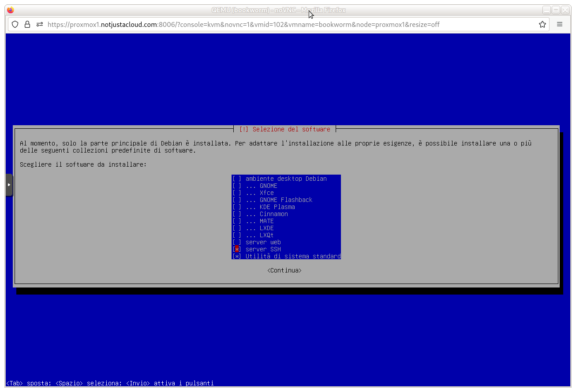Open the site permissions icon in address bar
576x392 pixels.
(40, 24)
